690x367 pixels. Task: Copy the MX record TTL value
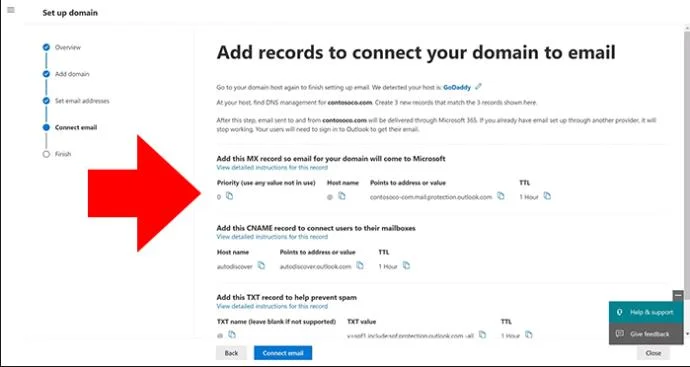(547, 196)
